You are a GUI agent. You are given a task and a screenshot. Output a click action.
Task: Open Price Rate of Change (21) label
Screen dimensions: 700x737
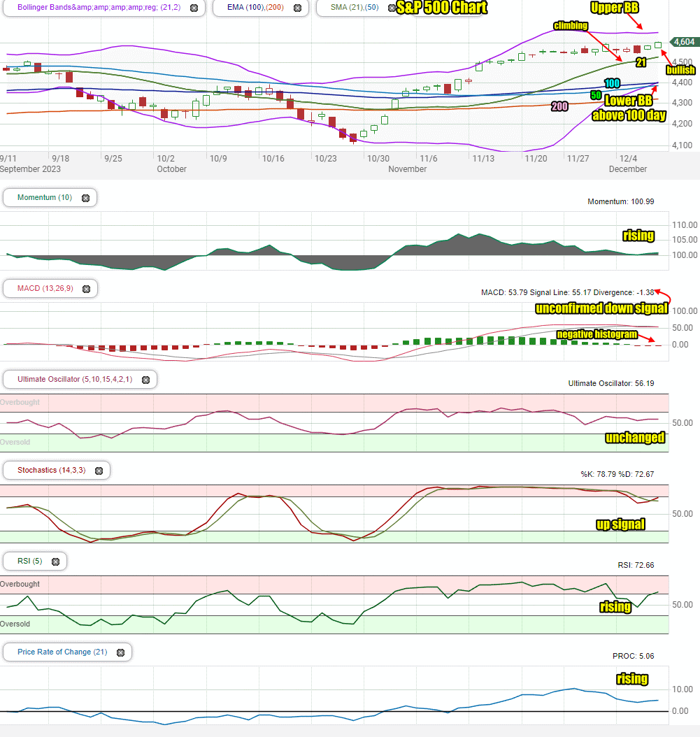tap(62, 652)
